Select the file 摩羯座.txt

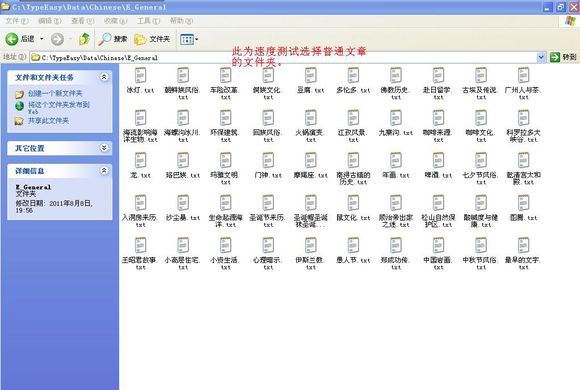[x=310, y=165]
